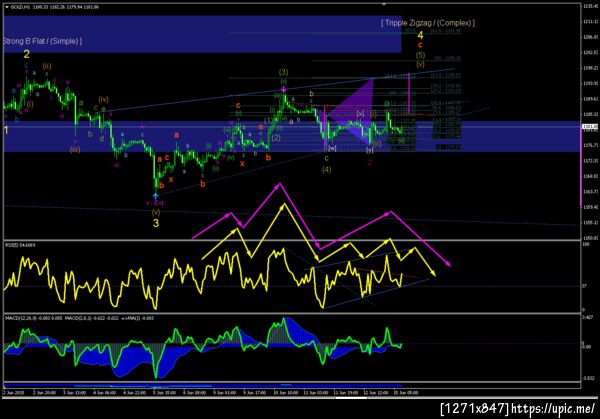Select the magenta down-arrow at the (3) peak
The height and width of the screenshot is (419, 600).
(x=283, y=89)
